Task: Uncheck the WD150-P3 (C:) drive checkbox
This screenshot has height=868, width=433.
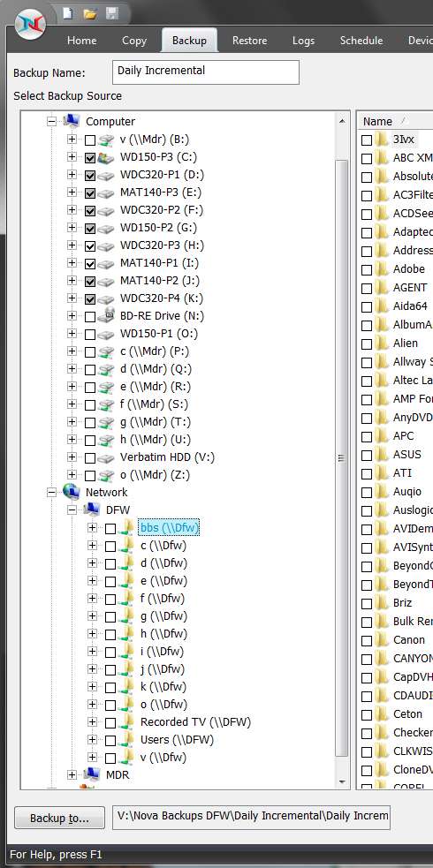Action: 90,157
